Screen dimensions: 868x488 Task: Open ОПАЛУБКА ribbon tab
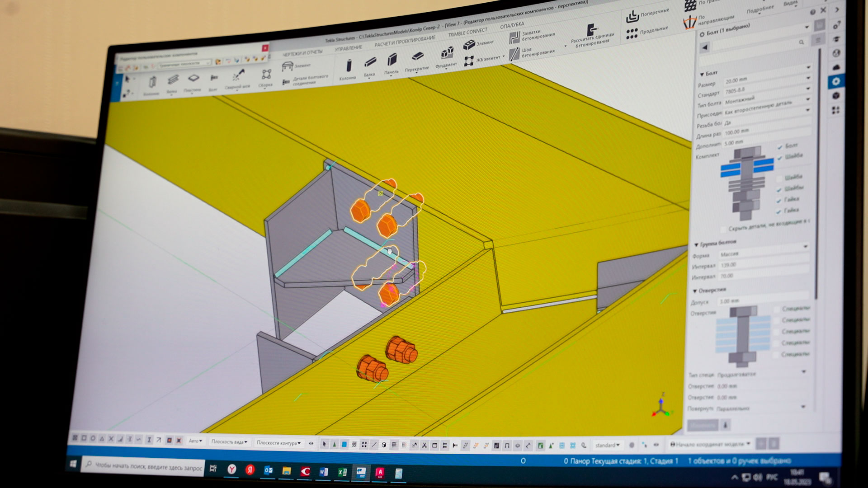click(512, 25)
